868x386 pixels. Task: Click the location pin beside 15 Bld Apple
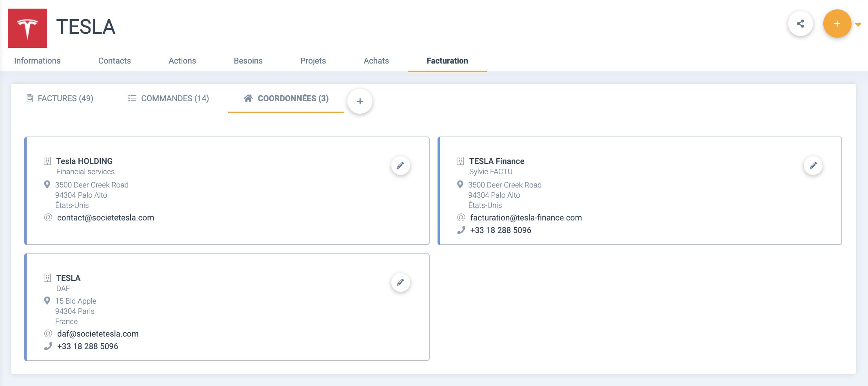click(47, 300)
